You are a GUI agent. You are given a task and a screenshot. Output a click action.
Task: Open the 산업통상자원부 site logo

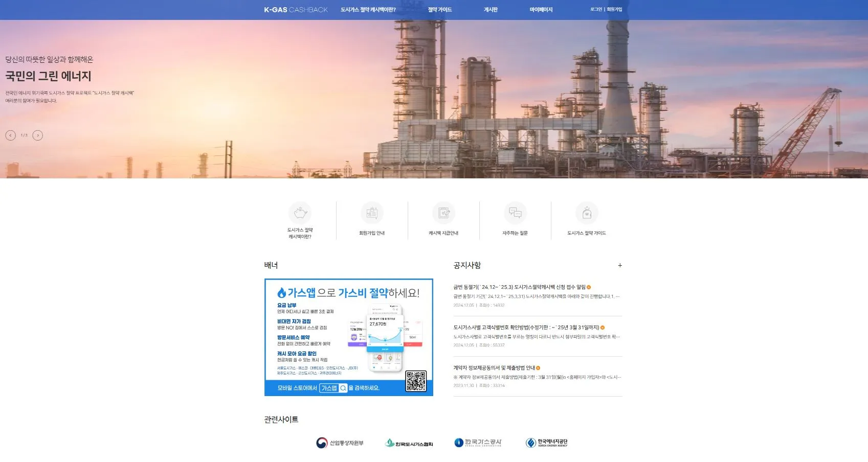coord(339,443)
